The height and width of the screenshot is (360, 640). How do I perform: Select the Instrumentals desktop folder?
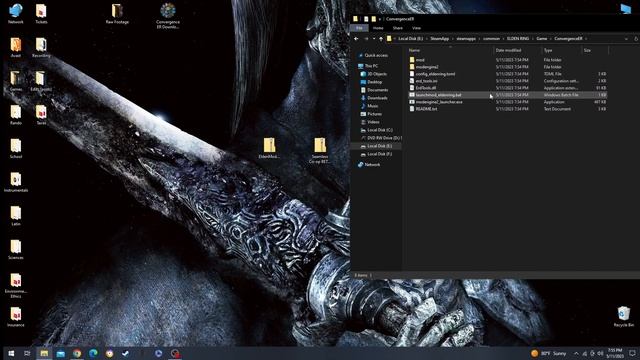click(x=16, y=182)
